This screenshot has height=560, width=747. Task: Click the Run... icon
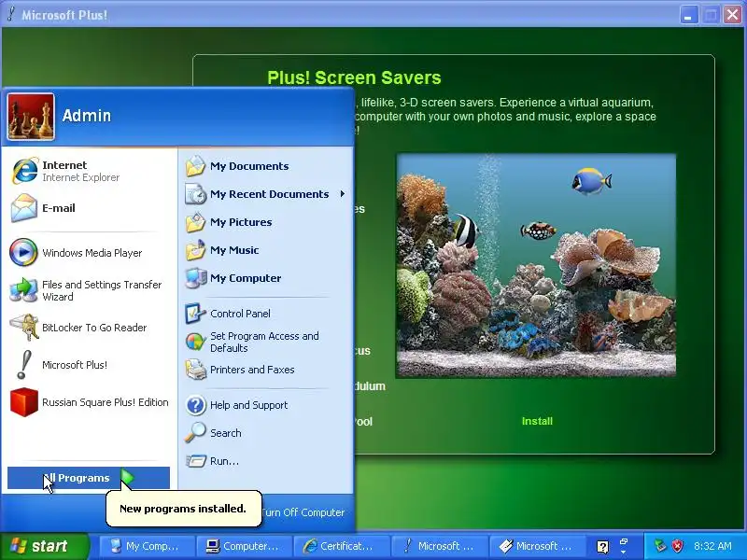pos(195,461)
